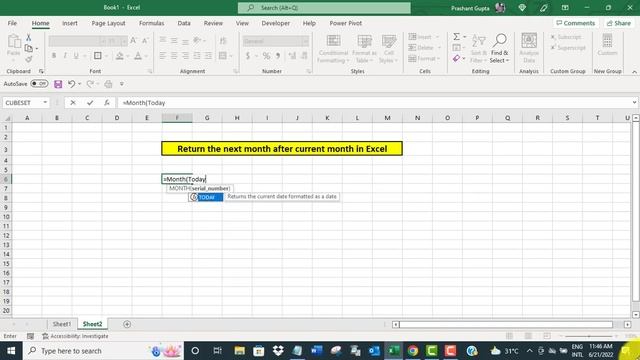Open File Explorer from the taskbar
The width and height of the screenshot is (640, 360).
pyautogui.click(x=240, y=351)
